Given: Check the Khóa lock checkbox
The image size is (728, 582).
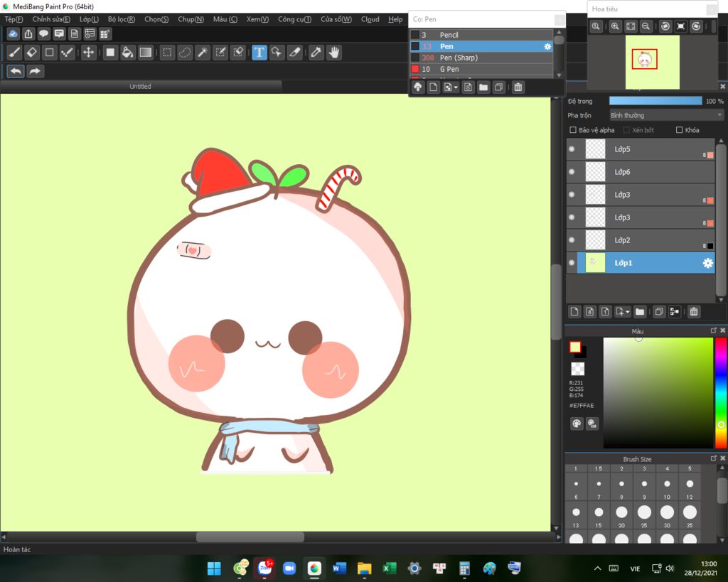Looking at the screenshot, I should pyautogui.click(x=679, y=130).
